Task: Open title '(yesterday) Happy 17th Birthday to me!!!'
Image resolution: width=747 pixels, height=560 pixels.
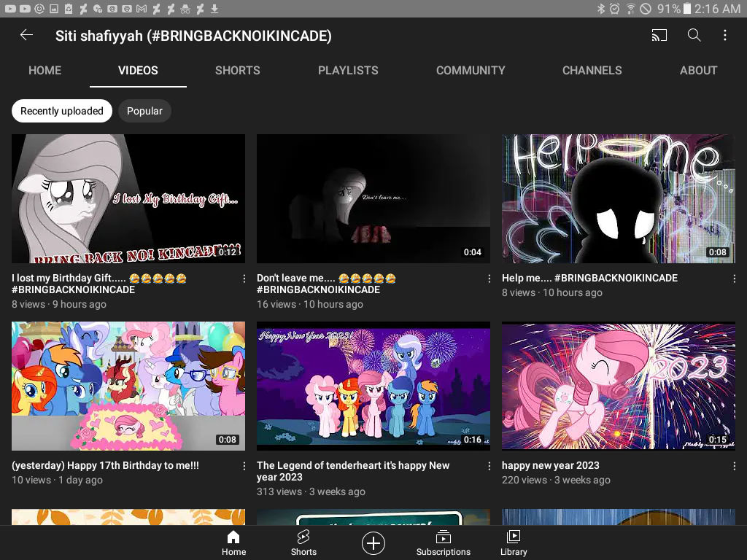Action: tap(105, 466)
